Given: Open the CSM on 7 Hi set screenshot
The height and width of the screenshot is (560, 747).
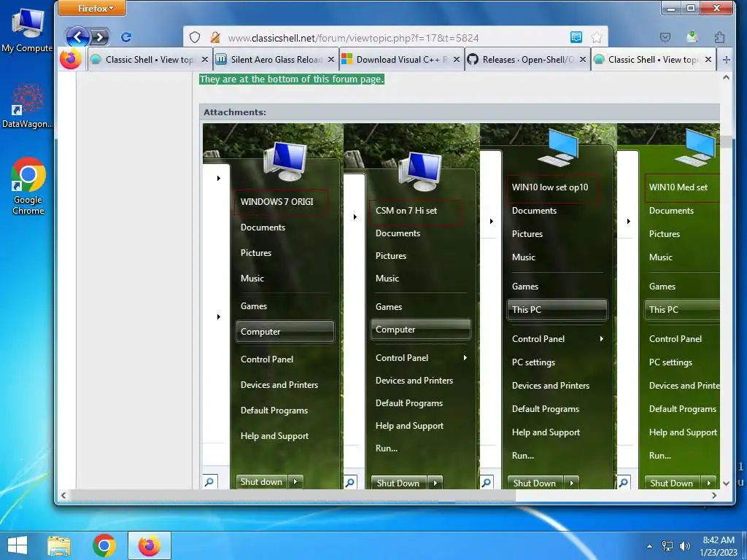Looking at the screenshot, I should coord(411,306).
